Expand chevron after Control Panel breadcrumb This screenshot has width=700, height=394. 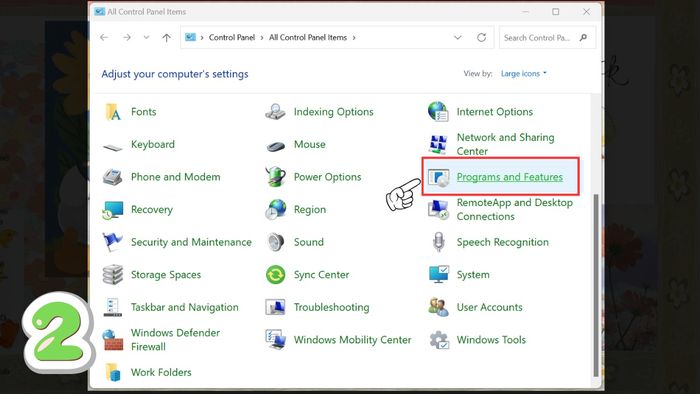point(262,38)
